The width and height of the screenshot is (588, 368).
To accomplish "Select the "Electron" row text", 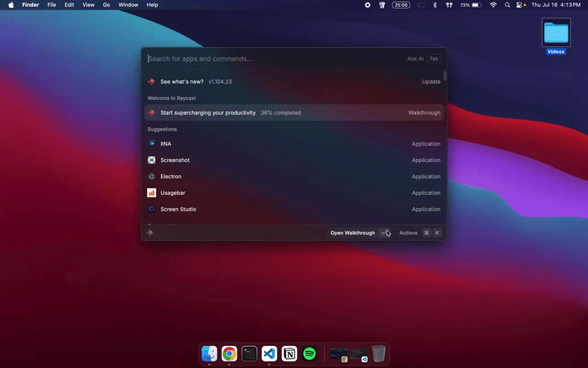I will 171,177.
